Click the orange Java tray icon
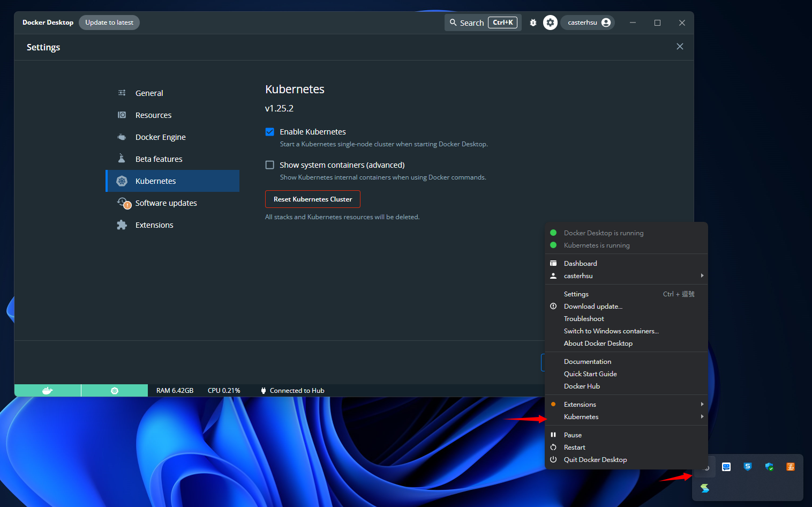The height and width of the screenshot is (507, 812). point(791,467)
